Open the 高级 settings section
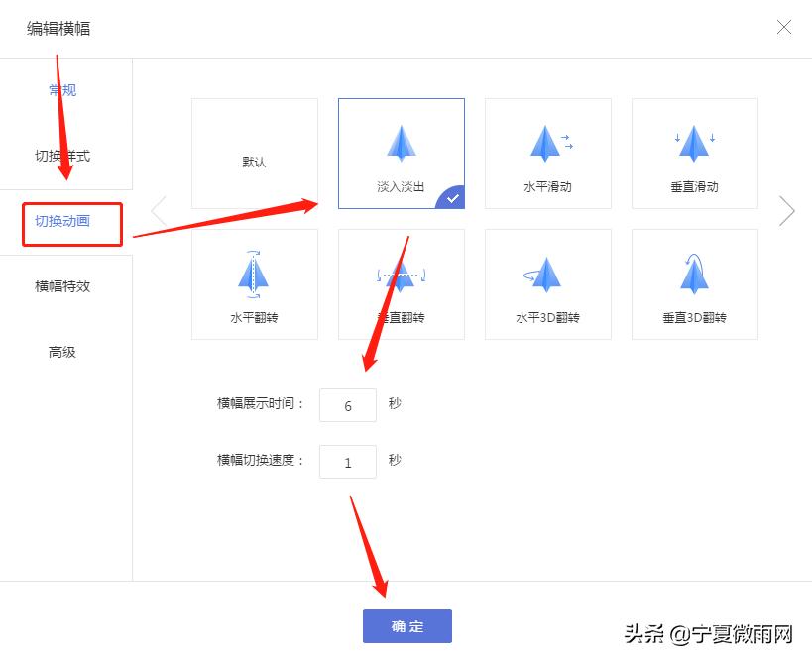The height and width of the screenshot is (663, 812). coord(61,351)
